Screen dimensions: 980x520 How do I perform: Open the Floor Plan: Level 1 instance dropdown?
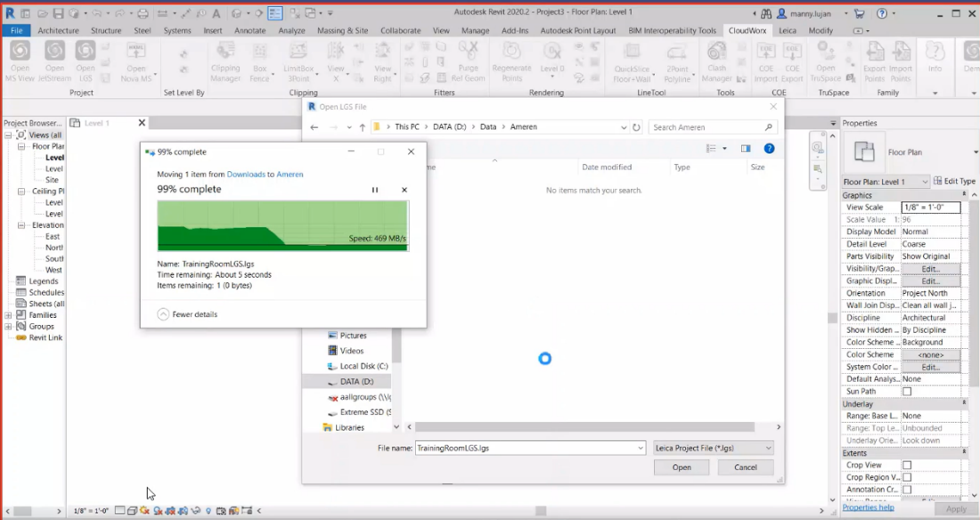pos(885,182)
